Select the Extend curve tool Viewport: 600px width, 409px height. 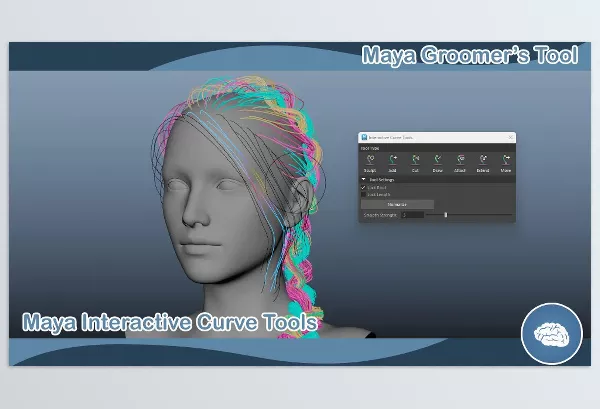(483, 163)
